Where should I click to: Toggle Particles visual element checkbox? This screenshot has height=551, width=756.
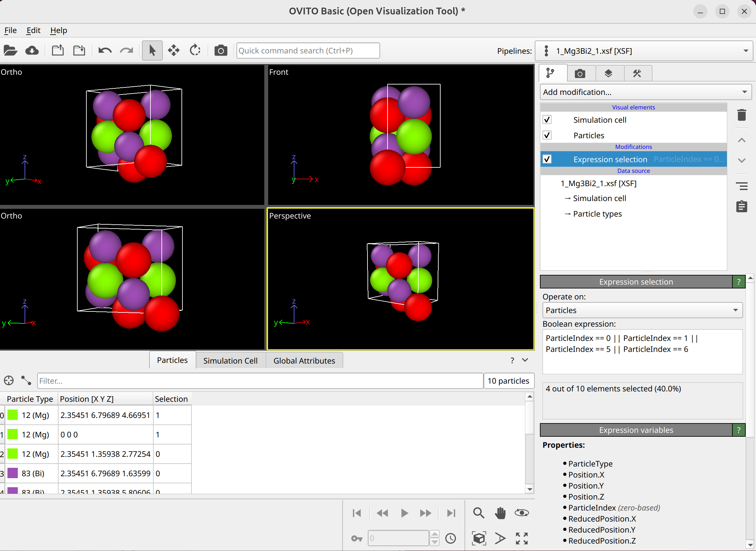click(x=547, y=135)
